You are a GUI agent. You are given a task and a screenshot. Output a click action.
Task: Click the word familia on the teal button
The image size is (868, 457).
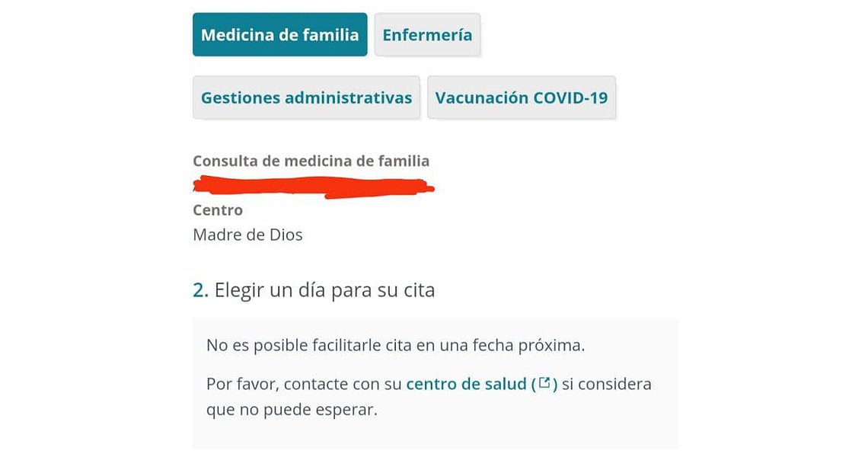click(x=330, y=34)
